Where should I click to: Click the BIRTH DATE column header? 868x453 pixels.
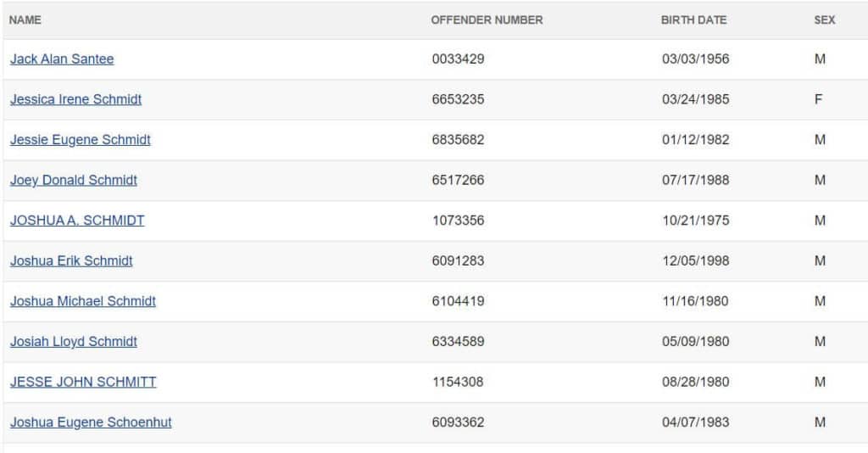pyautogui.click(x=693, y=20)
